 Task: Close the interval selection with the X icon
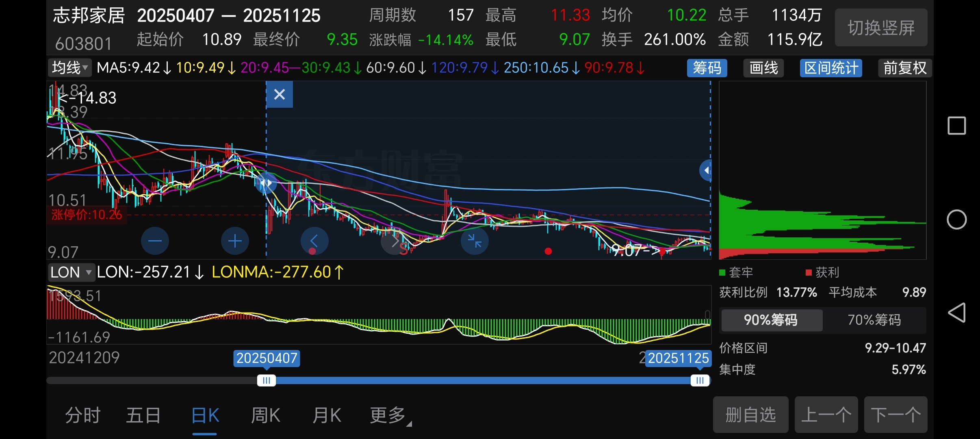280,95
